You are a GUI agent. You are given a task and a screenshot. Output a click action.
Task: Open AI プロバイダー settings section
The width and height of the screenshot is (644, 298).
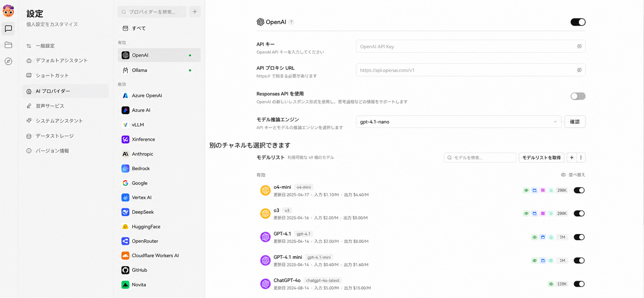coord(66,91)
